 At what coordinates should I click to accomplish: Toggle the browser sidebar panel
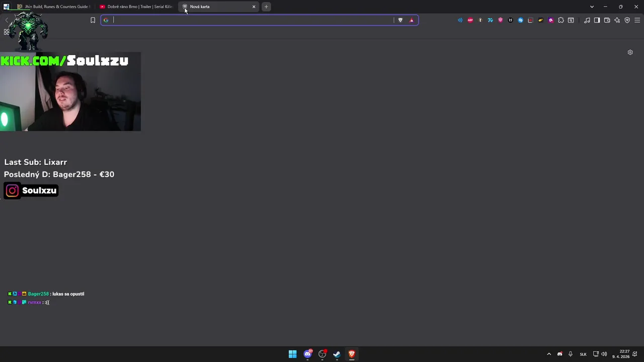click(x=597, y=20)
